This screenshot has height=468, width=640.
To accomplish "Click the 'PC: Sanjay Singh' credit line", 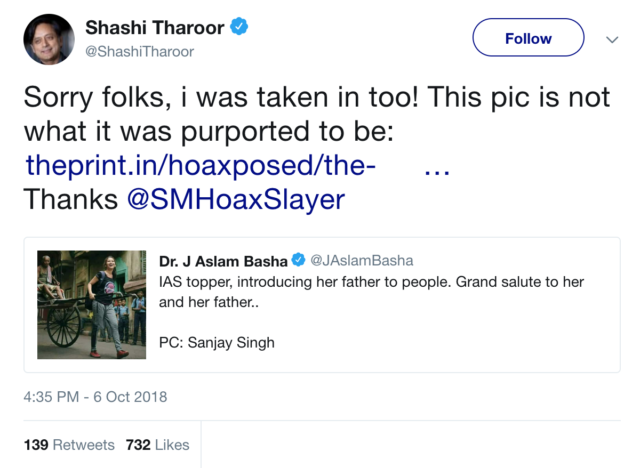I will pyautogui.click(x=216, y=343).
